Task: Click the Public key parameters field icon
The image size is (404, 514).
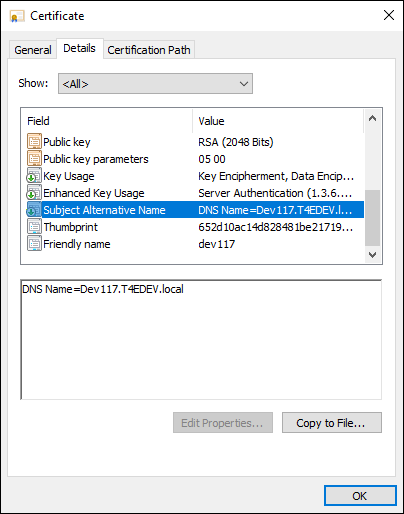Action: (34, 158)
